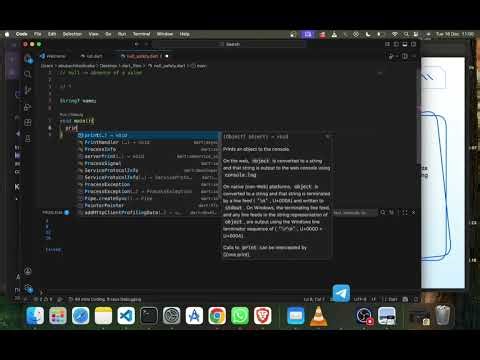
Task: Switch to the tut.dart tab
Action: pos(92,56)
